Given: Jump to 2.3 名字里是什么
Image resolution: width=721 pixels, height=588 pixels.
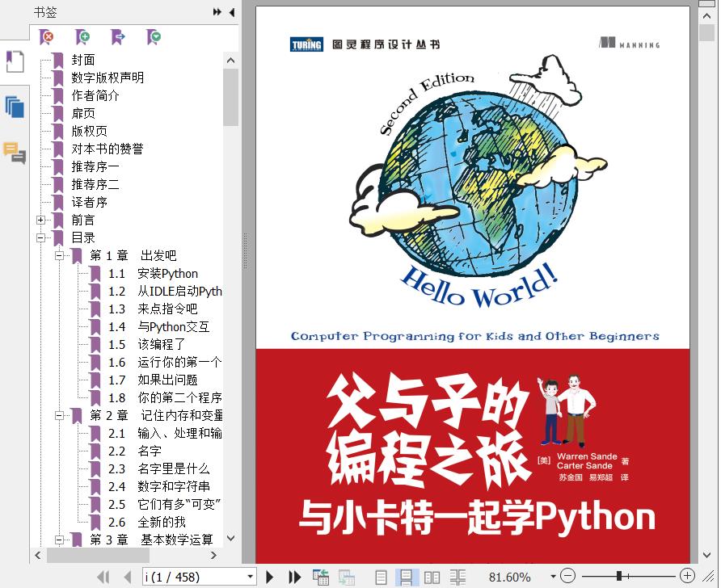Looking at the screenshot, I should pyautogui.click(x=159, y=468).
